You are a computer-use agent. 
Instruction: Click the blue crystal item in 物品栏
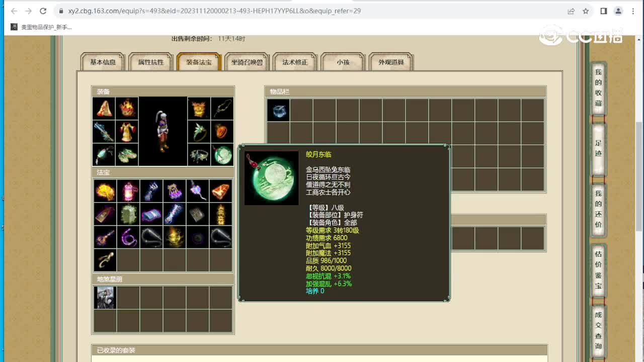(x=278, y=110)
